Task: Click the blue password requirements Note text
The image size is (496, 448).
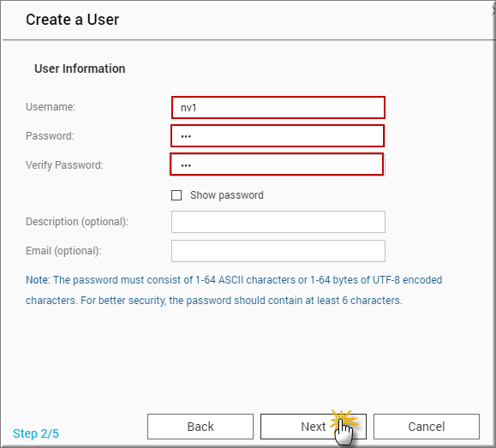Action: tap(234, 290)
